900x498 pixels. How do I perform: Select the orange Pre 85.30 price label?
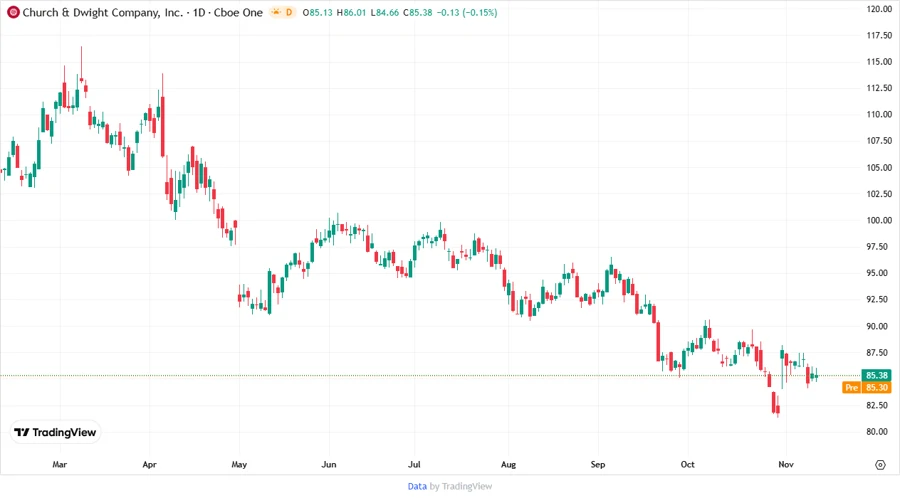[867, 387]
